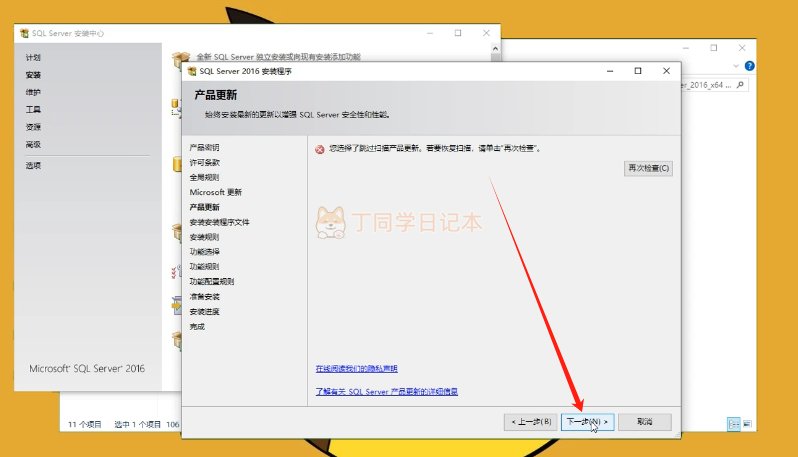
Task: Close the SQL Server 安装中心 window
Action: 486,33
